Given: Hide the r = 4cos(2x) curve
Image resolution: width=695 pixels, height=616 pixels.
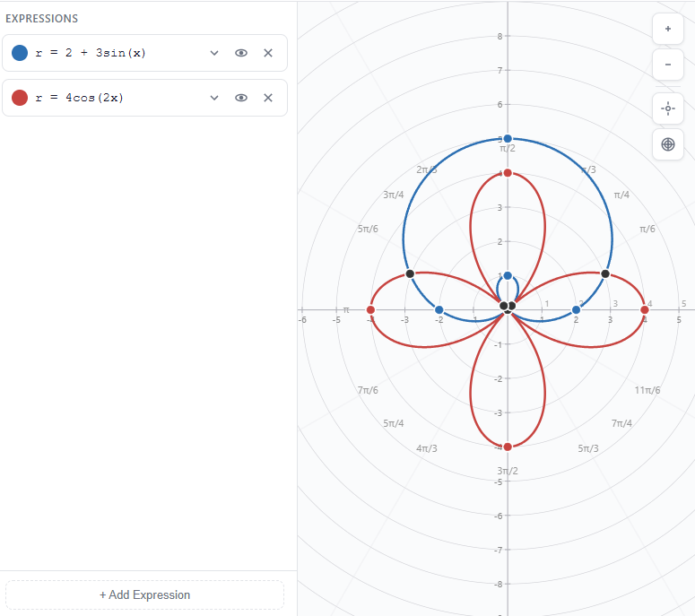Looking at the screenshot, I should point(240,98).
